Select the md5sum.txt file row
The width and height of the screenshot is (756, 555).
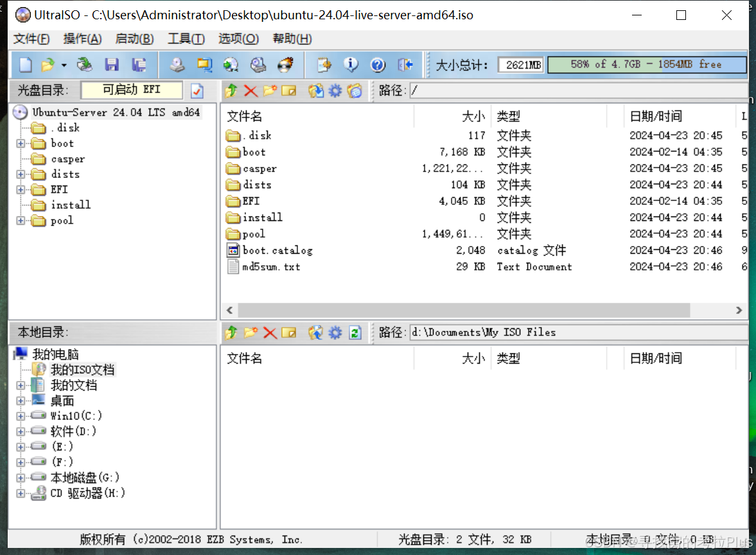484,267
